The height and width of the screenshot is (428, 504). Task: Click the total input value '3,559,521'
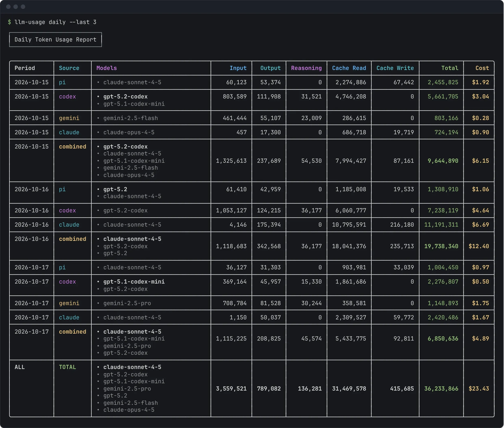pos(231,389)
